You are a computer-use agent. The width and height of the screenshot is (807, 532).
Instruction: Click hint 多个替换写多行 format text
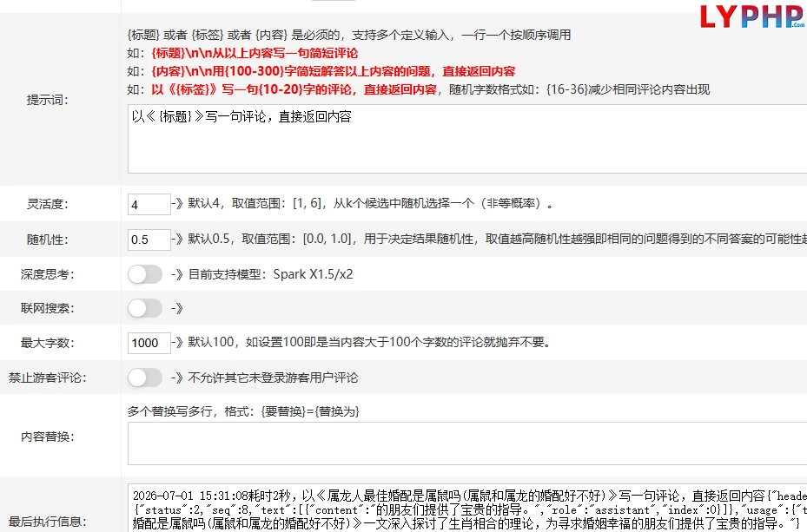[x=243, y=411]
